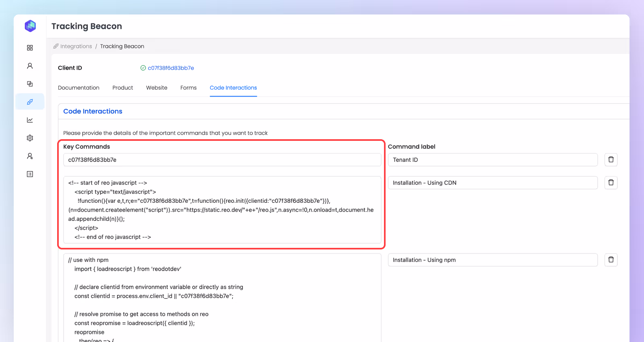Click the Reo hexagon logo
The width and height of the screenshot is (644, 342).
click(x=30, y=26)
